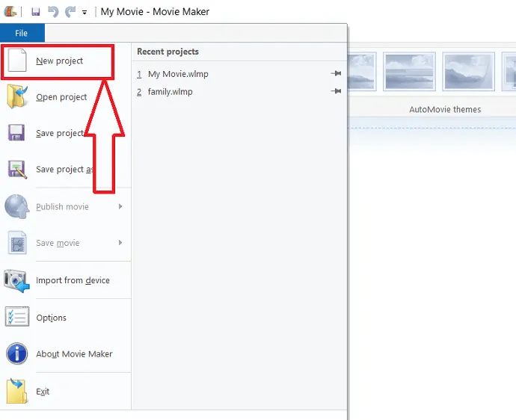Click the Undo arrow in quick access toolbar

[x=53, y=12]
